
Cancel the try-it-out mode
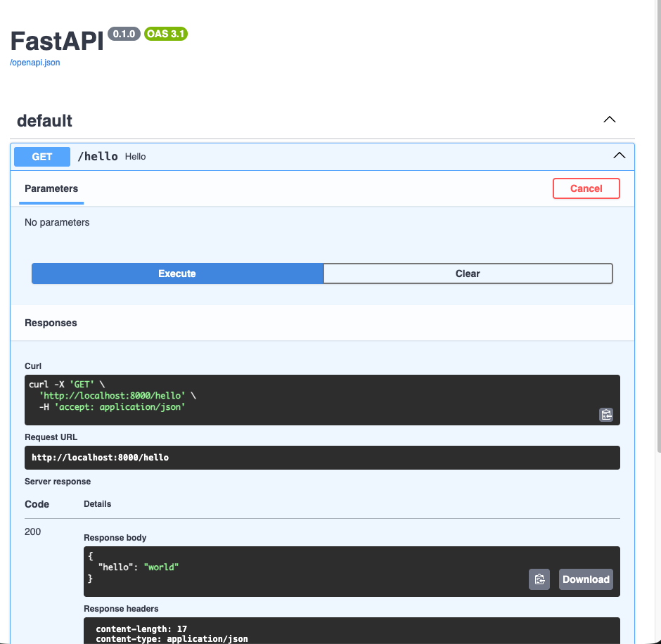tap(586, 188)
